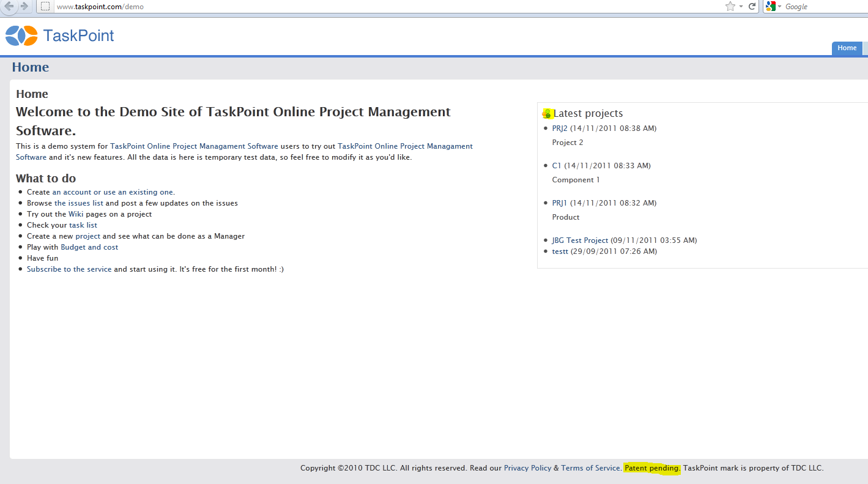
Task: Switch to the Home tab
Action: click(847, 48)
